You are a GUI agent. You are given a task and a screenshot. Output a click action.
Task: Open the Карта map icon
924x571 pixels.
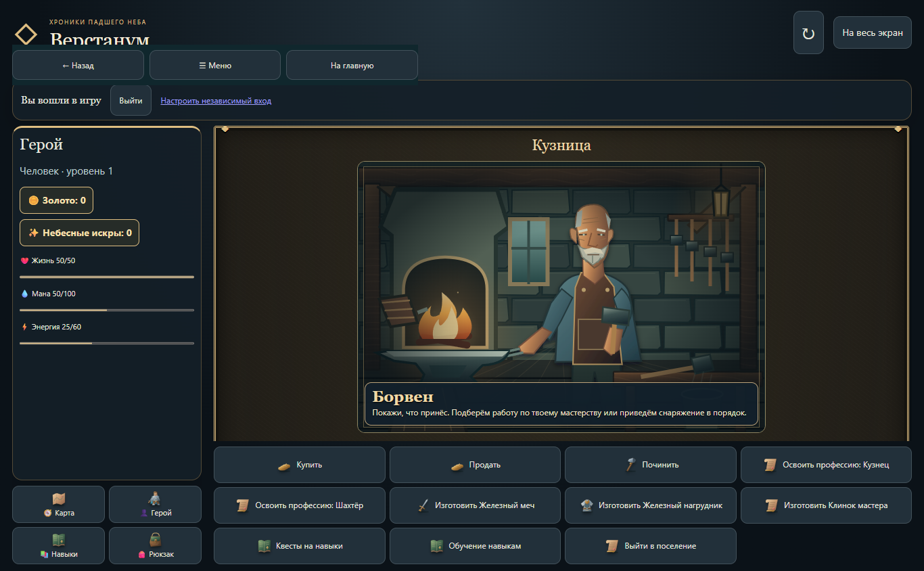pyautogui.click(x=59, y=499)
